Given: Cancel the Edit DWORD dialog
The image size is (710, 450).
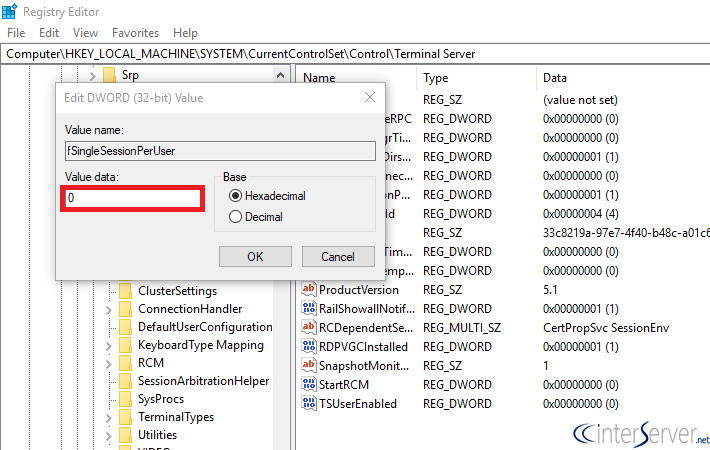Looking at the screenshot, I should click(338, 257).
